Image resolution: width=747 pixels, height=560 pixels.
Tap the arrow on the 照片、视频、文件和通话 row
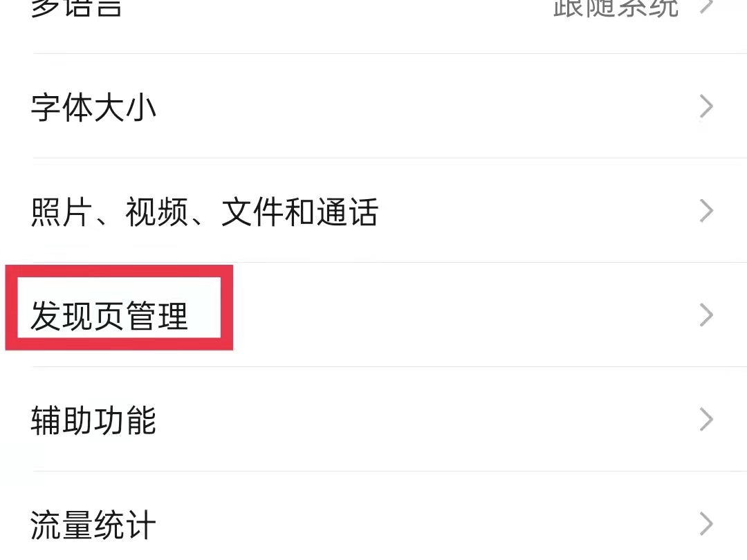click(x=706, y=210)
